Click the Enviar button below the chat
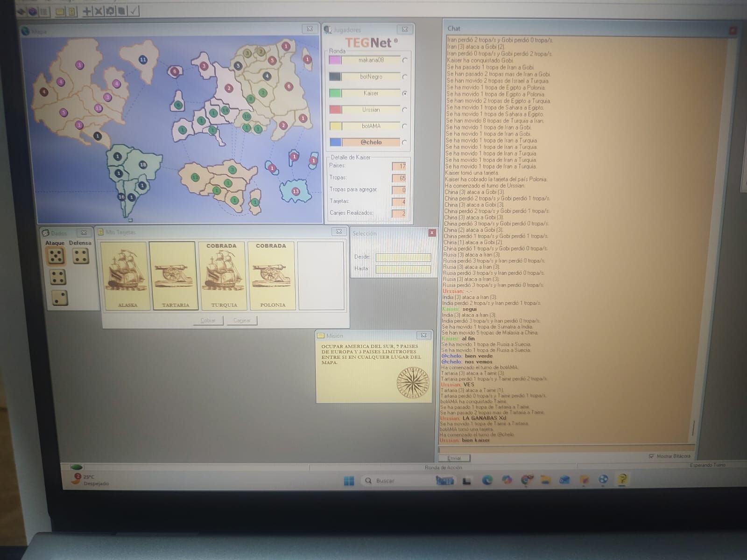 [x=454, y=458]
